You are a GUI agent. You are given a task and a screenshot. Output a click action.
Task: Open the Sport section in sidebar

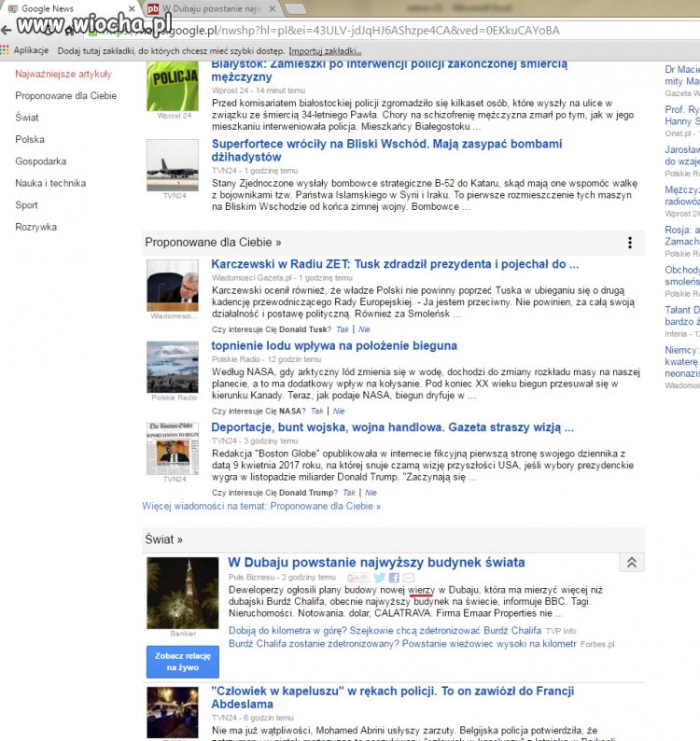click(26, 205)
